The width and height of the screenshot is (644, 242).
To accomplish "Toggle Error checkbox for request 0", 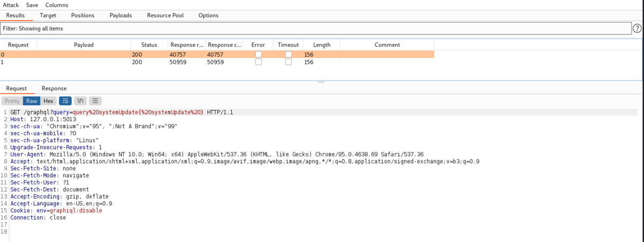I will coord(258,54).
